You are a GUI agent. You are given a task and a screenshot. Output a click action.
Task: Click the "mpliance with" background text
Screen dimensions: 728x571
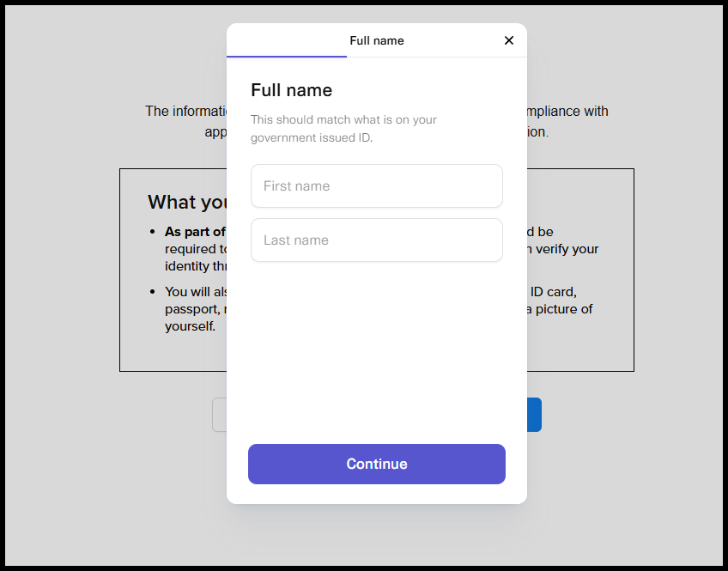[x=567, y=112]
